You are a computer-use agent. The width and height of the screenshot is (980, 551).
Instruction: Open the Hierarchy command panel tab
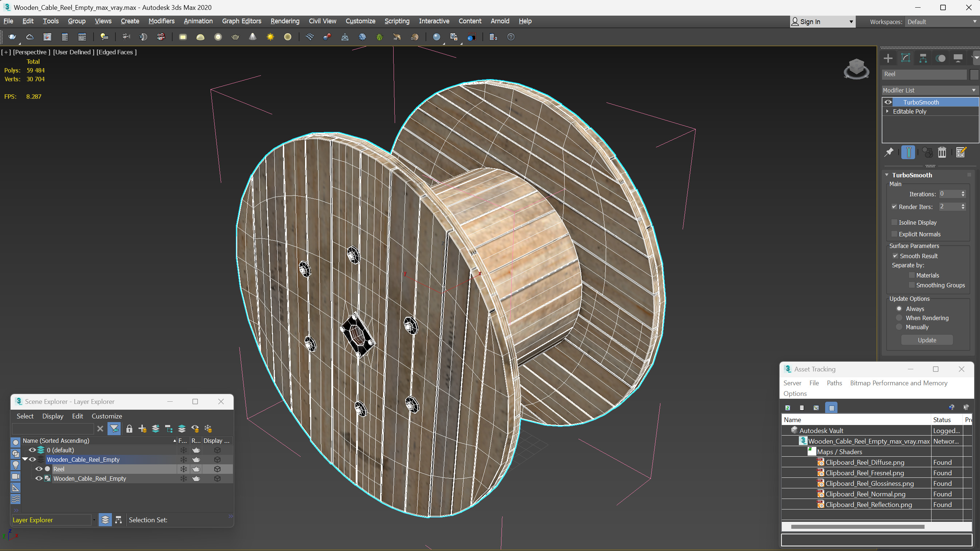tap(923, 58)
